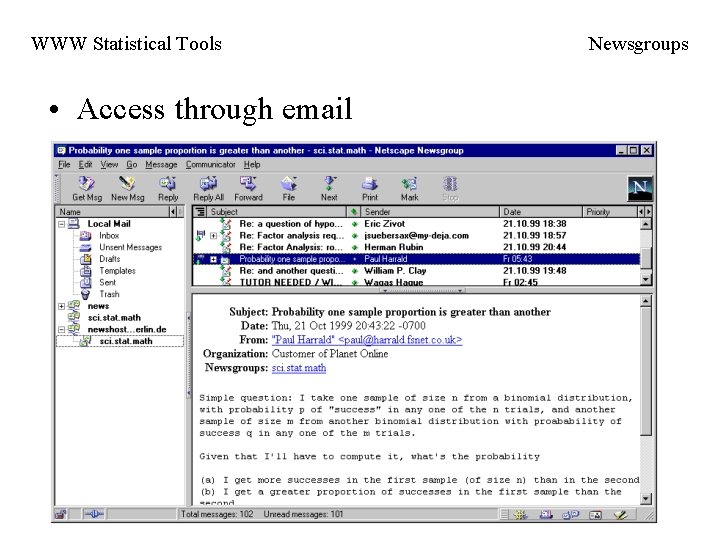The image size is (720, 540).
Task: Open Mailbox from the component bar icon
Action: pos(546,515)
